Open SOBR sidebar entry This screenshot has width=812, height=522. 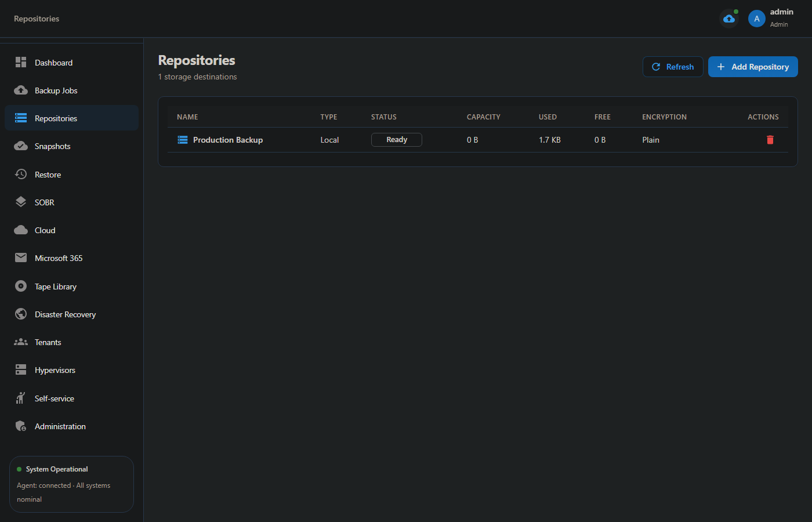(x=71, y=202)
